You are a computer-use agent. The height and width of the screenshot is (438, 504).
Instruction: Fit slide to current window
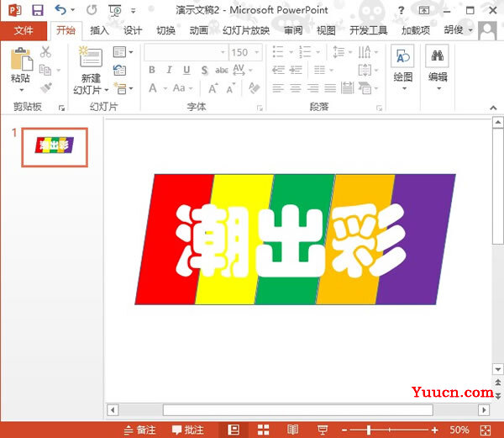click(487, 430)
